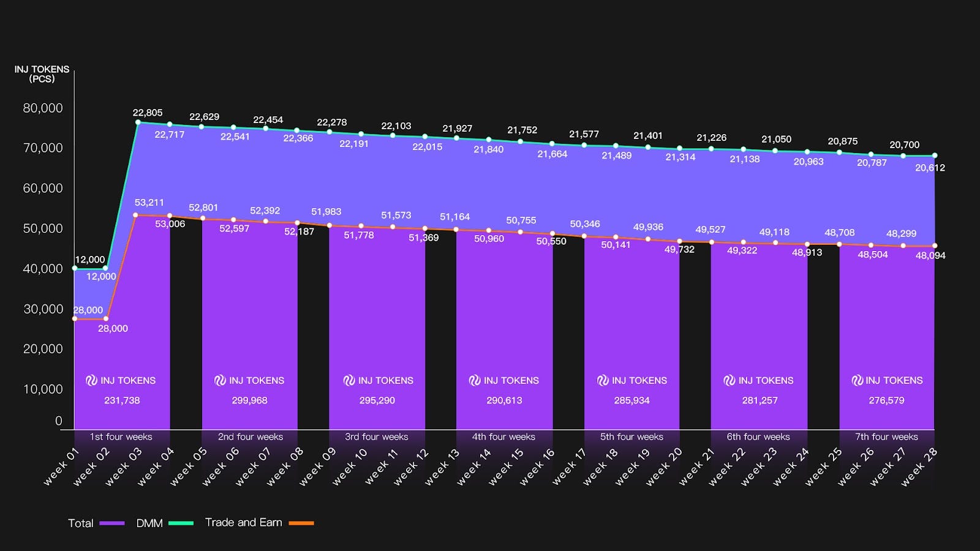The height and width of the screenshot is (551, 980).
Task: Click the "week 10" x-axis label
Action: click(x=349, y=467)
